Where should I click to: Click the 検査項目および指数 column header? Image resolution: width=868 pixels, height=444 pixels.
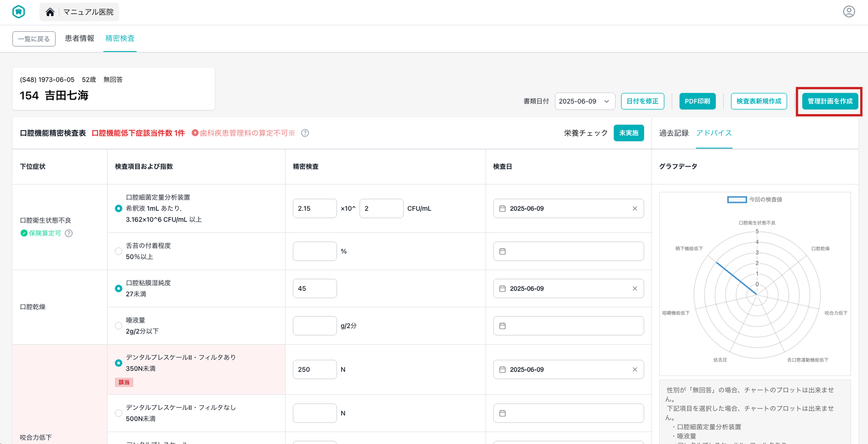pyautogui.click(x=144, y=167)
